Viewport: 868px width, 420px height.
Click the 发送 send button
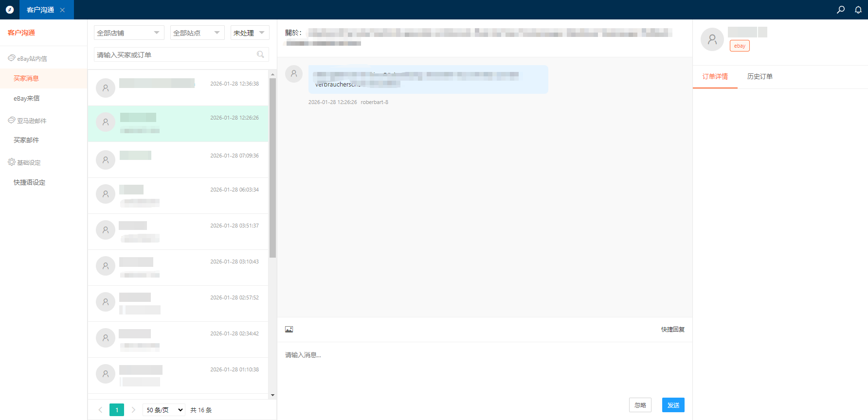coord(673,405)
